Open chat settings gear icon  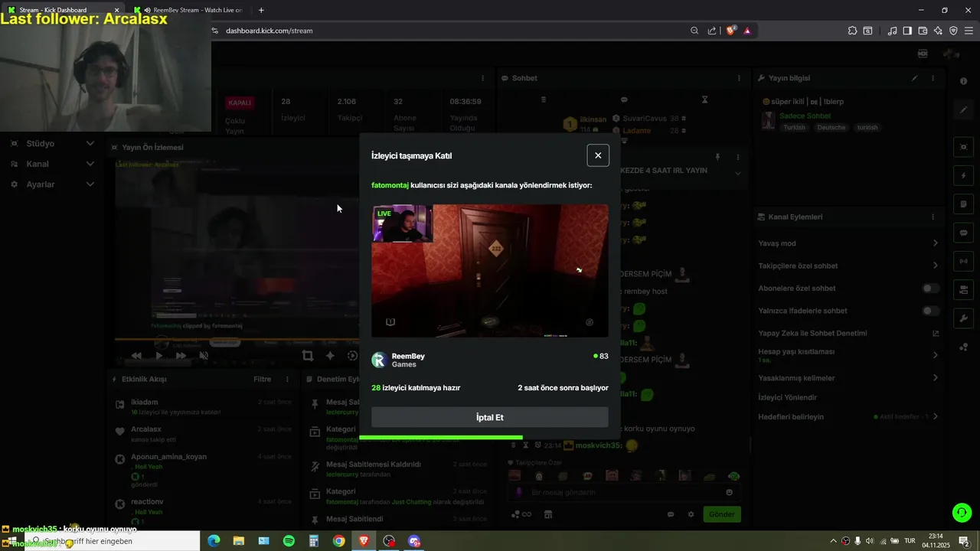(x=691, y=514)
